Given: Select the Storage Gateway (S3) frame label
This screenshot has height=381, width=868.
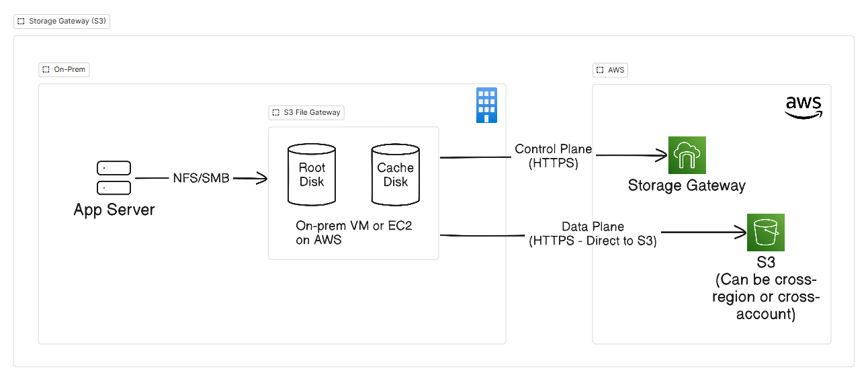Looking at the screenshot, I should pos(62,21).
